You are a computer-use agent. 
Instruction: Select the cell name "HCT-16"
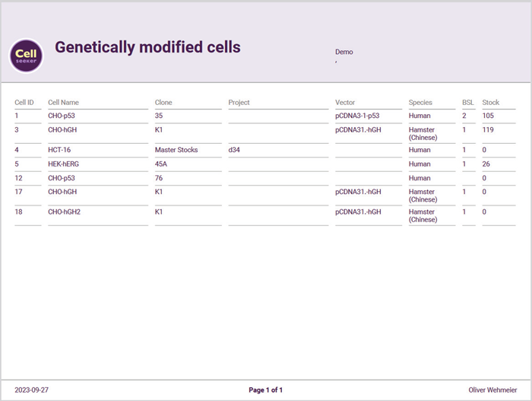[x=59, y=150]
